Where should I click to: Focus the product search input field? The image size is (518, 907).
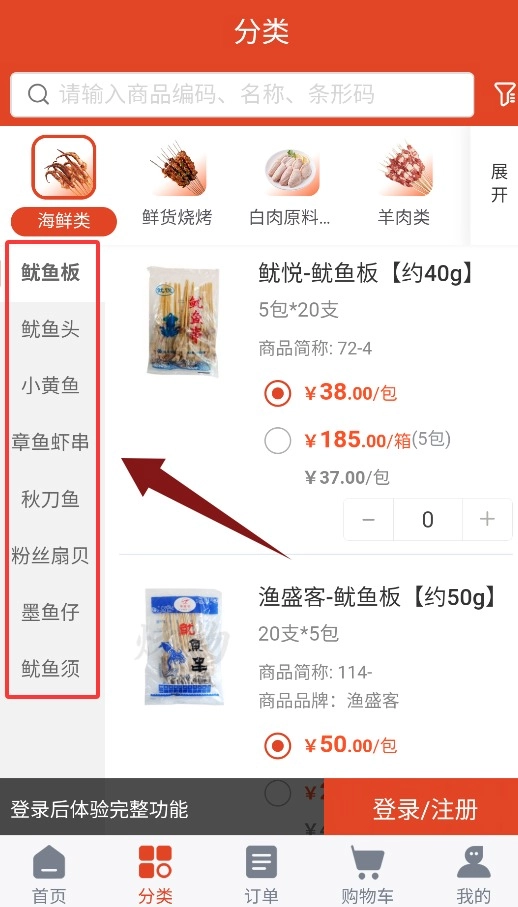tap(242, 94)
